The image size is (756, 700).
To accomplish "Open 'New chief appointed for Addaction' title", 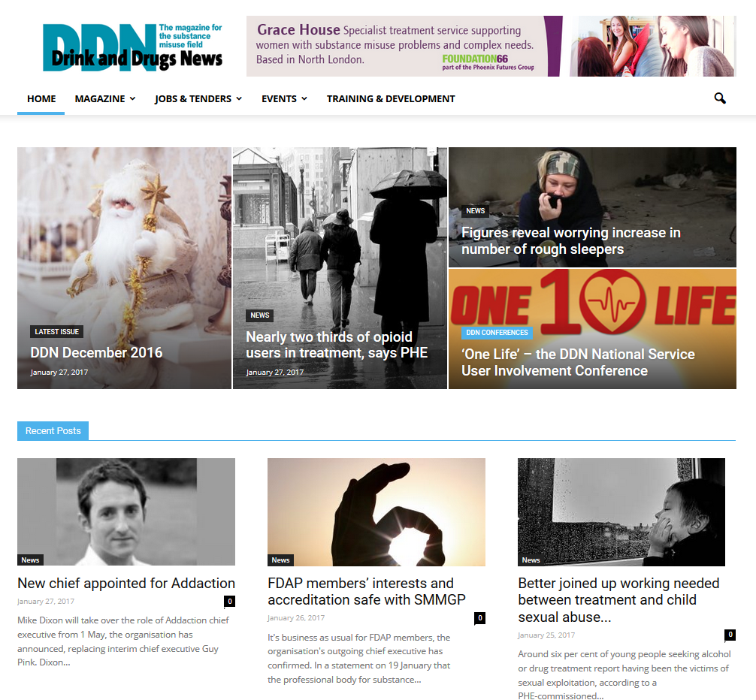I will 126,583.
